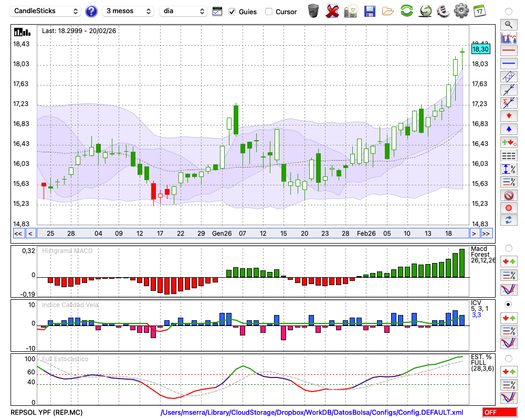Click the magnifying glass zoom tool
Viewport: 525px width, 420px height.
508,24
